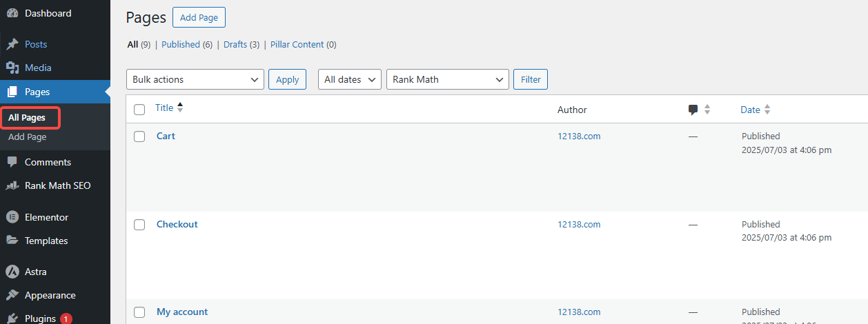Select the Checkout page checkbox
Viewport: 868px width, 324px height.
[x=139, y=225]
